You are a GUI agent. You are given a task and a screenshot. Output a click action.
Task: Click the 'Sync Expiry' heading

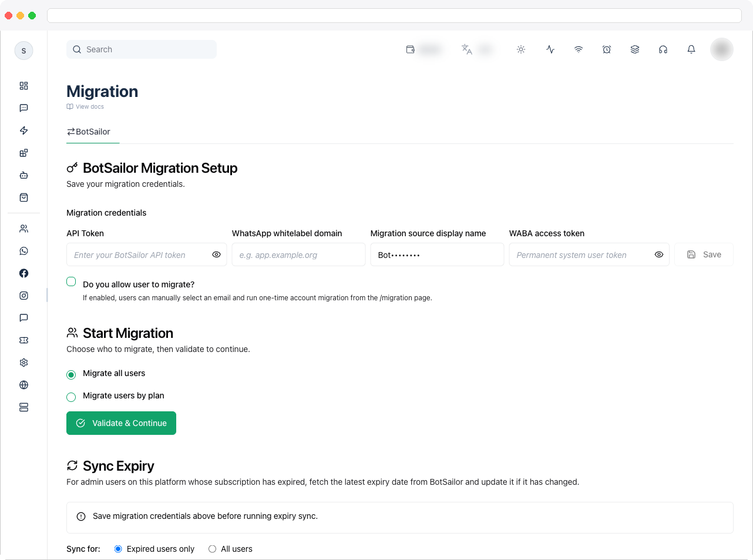coord(119,466)
